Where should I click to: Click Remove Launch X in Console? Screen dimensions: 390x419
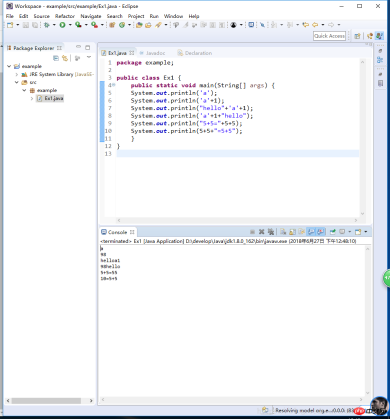pyautogui.click(x=262, y=232)
